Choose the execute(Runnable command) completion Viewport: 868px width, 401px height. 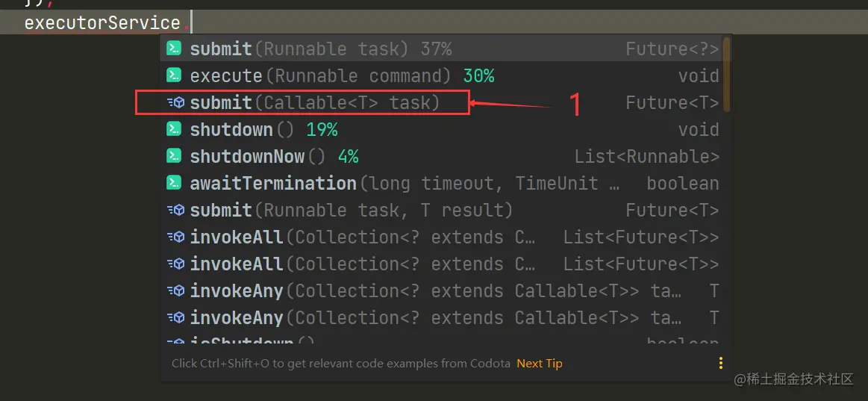point(442,75)
